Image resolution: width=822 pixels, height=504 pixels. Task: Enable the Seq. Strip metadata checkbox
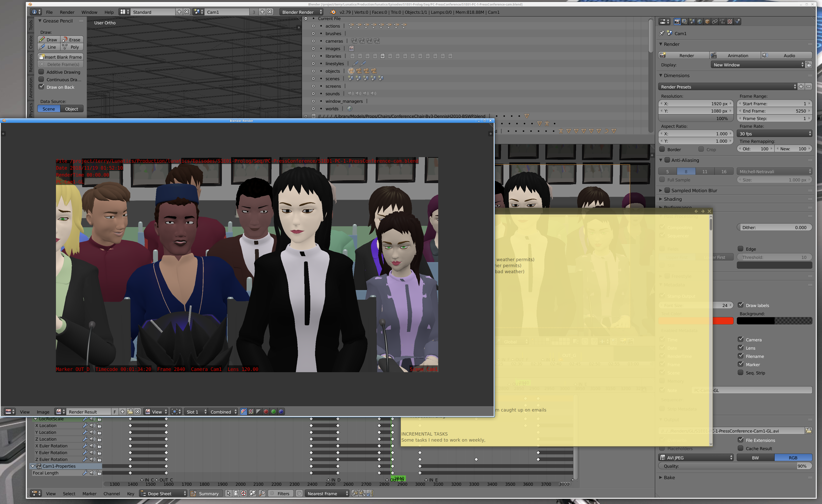[x=740, y=373]
